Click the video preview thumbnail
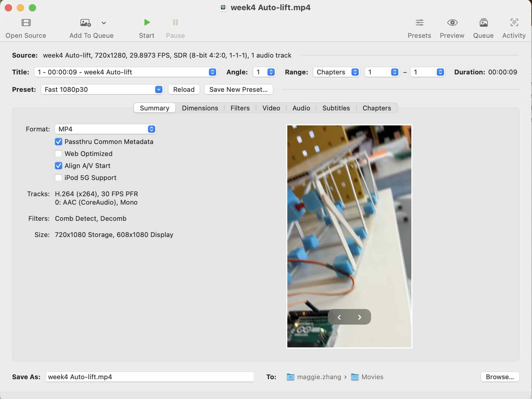Viewport: 532px width, 399px height. pyautogui.click(x=349, y=236)
